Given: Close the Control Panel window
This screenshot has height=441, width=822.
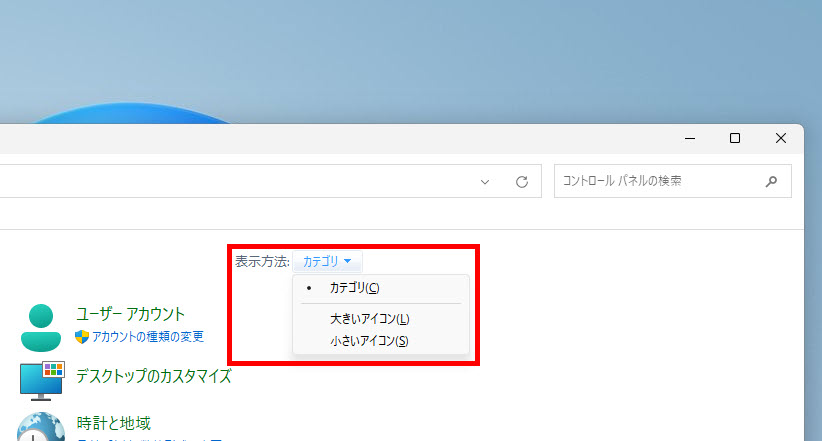Looking at the screenshot, I should pos(781,138).
